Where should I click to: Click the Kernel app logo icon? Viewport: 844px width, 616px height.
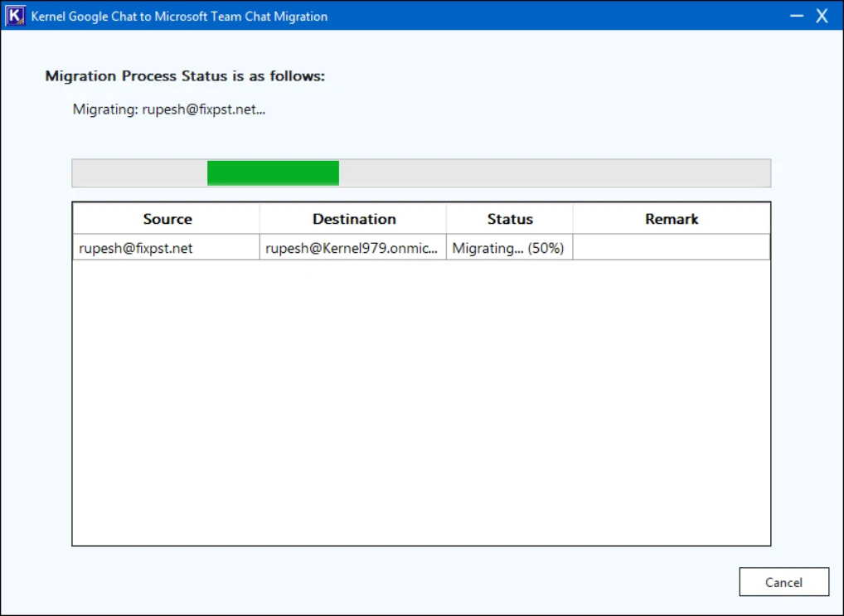(15, 16)
